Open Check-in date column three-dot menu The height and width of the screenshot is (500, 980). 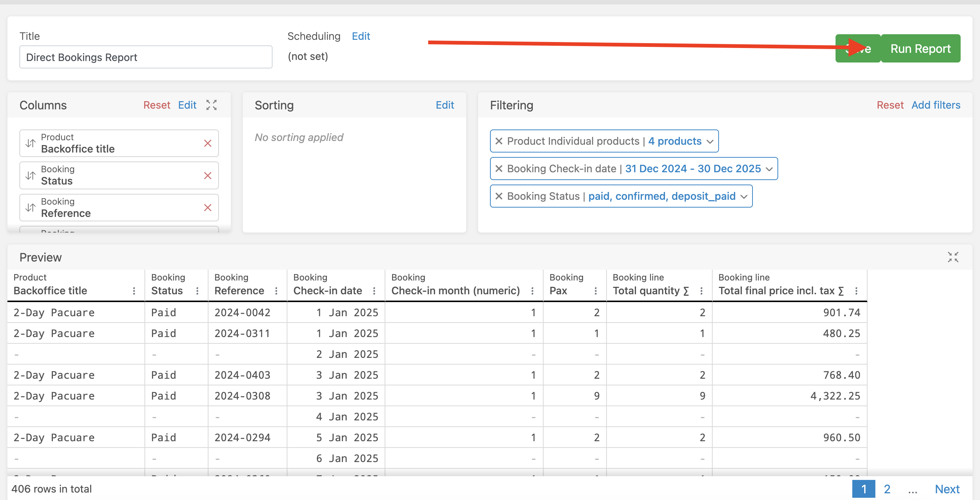374,291
